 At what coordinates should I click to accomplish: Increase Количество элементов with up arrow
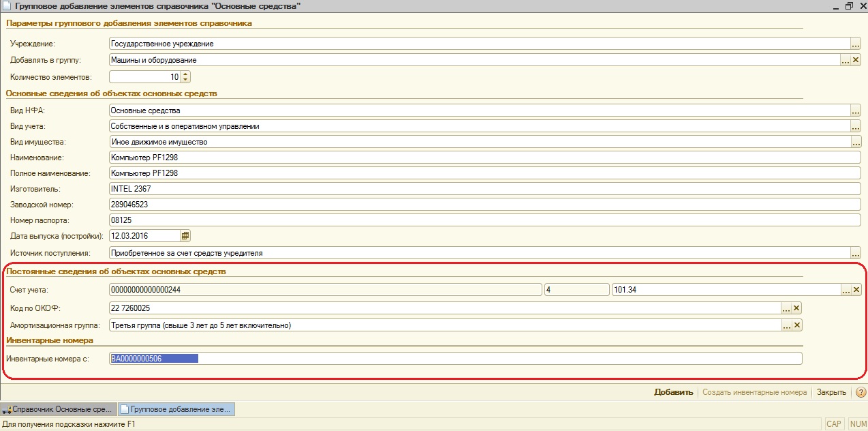185,74
